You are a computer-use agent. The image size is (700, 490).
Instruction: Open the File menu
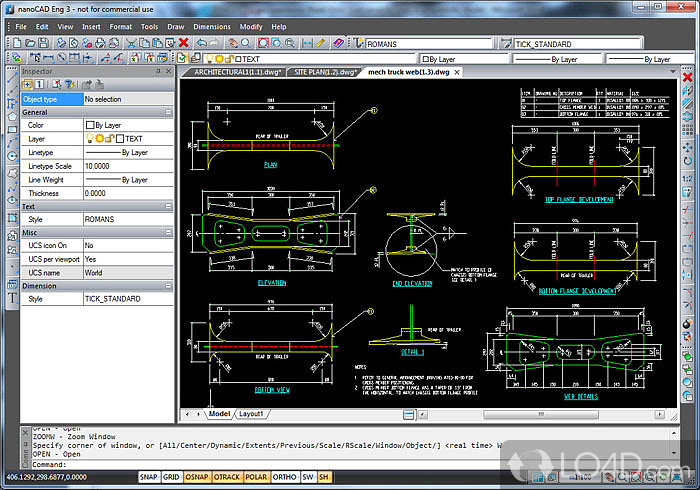tap(21, 27)
